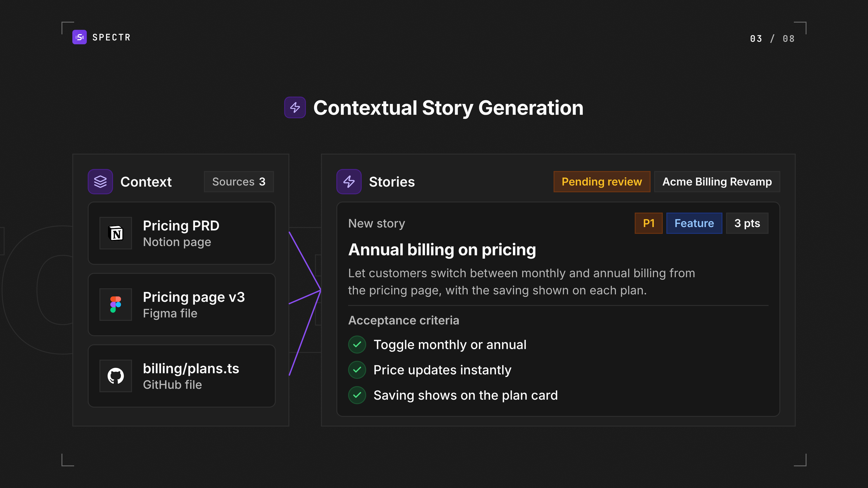Viewport: 868px width, 488px height.
Task: Click the Context panel title
Action: click(146, 182)
